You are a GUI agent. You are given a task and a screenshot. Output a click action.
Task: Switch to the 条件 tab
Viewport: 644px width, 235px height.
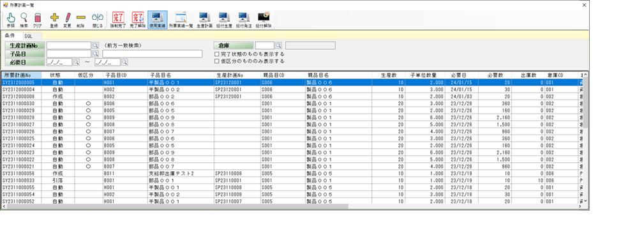click(x=10, y=36)
